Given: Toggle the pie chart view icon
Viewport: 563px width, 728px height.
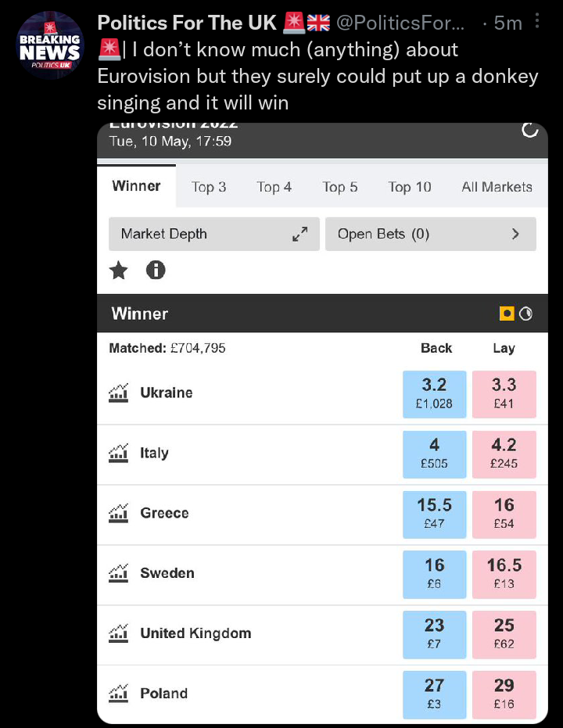Looking at the screenshot, I should [x=525, y=314].
